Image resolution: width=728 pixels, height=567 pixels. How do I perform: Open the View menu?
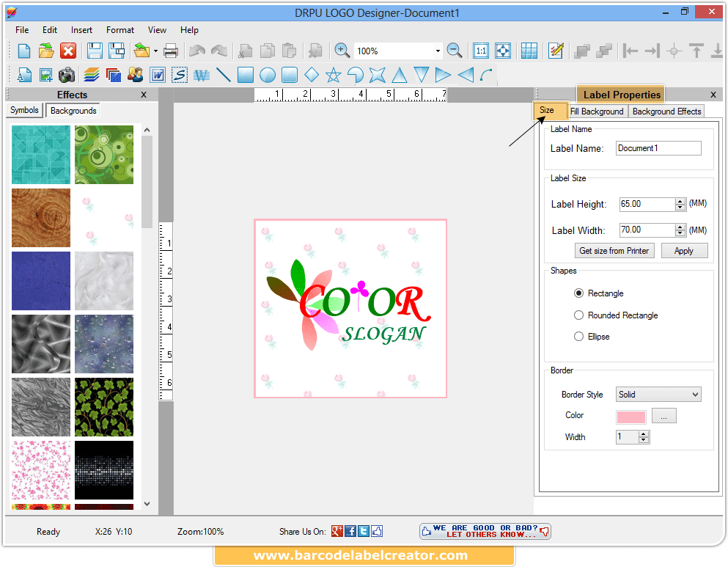(x=157, y=30)
